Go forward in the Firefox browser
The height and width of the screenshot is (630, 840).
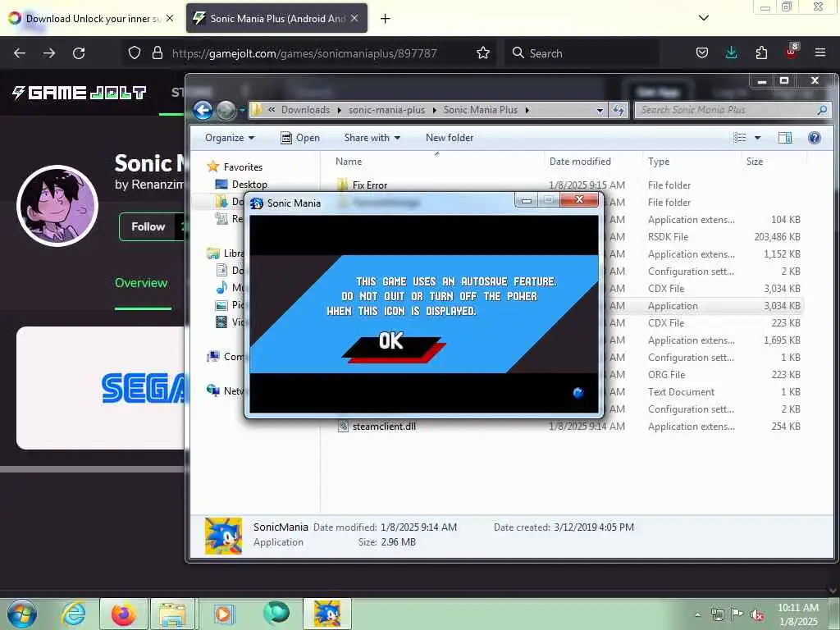(49, 53)
